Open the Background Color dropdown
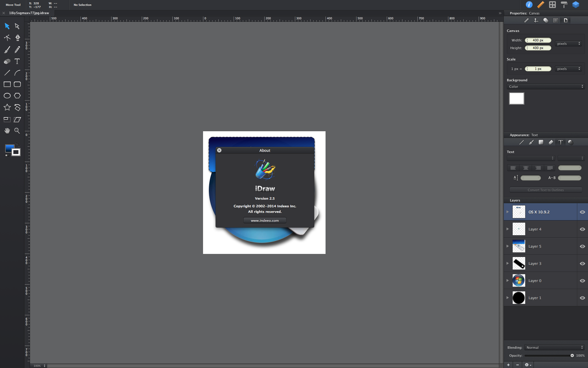The width and height of the screenshot is (588, 368). pyautogui.click(x=545, y=86)
